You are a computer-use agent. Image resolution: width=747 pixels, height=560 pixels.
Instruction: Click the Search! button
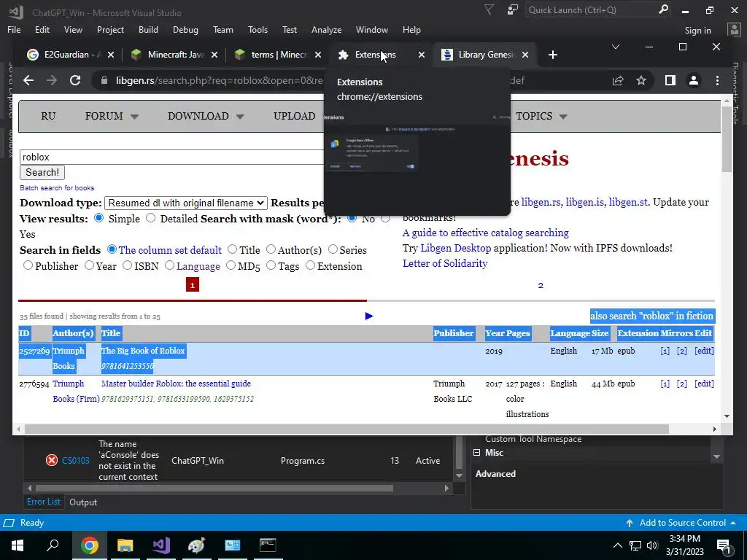[x=42, y=172]
